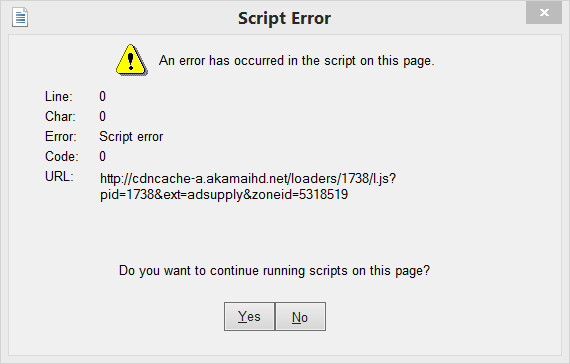Click the 'Script error' description text

coord(131,137)
